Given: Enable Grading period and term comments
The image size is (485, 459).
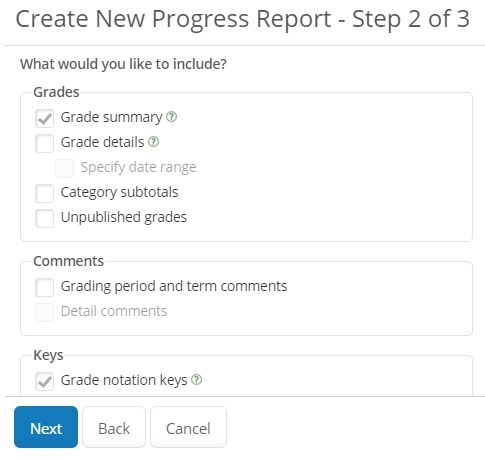Looking at the screenshot, I should (44, 287).
